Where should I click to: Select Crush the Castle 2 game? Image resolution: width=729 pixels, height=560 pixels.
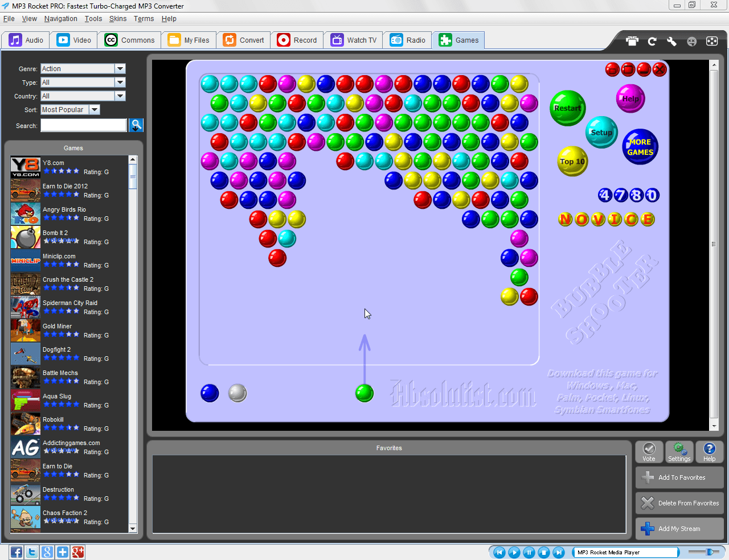click(x=69, y=284)
